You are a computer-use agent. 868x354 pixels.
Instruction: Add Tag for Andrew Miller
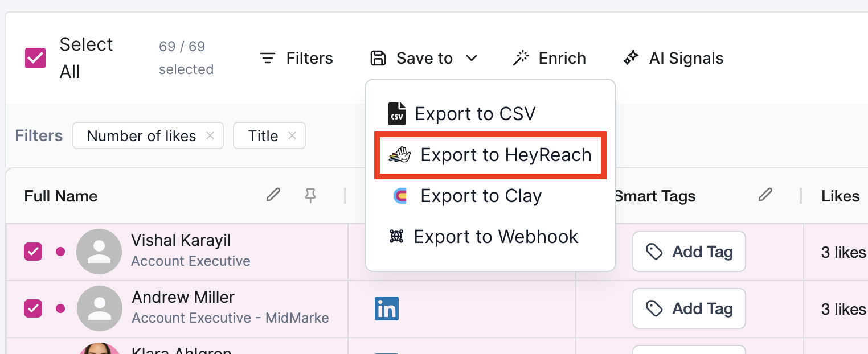pos(689,308)
